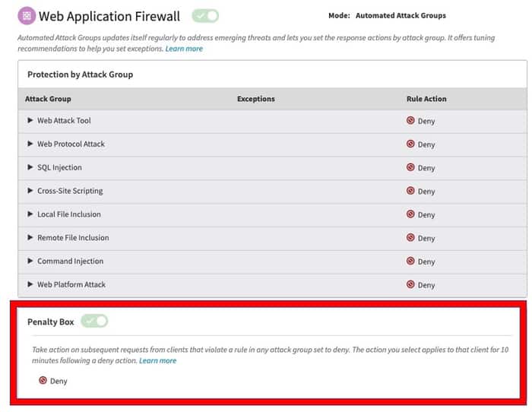Image resolution: width=532 pixels, height=412 pixels.
Task: Click the Rule Action column header
Action: point(426,99)
